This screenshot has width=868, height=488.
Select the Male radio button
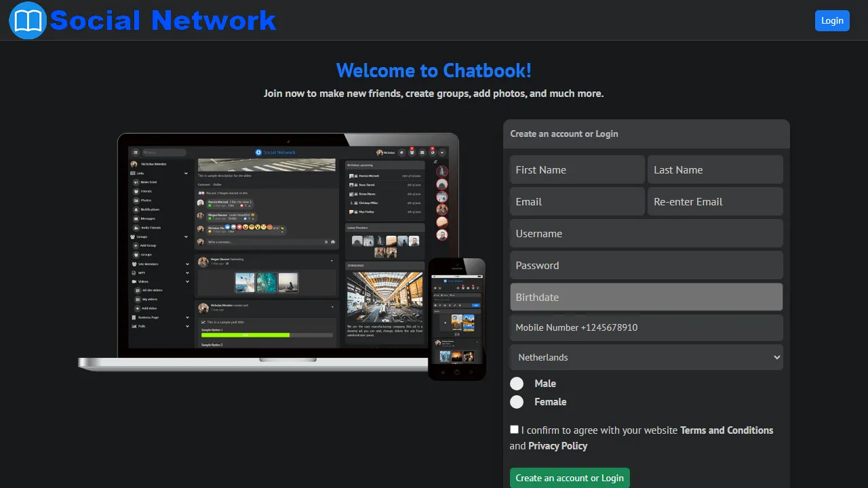coord(517,383)
